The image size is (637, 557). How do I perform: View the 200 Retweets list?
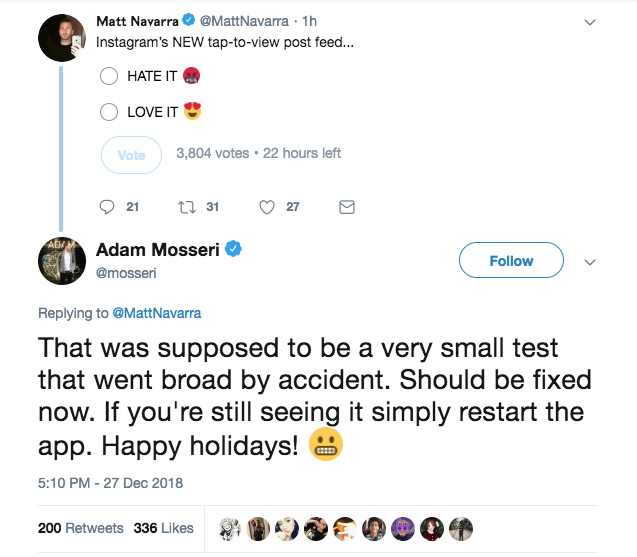tap(80, 528)
